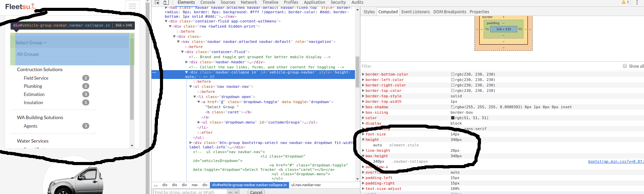Click the border-bottom-color swatch
The width and height of the screenshot is (644, 194).
452,74
